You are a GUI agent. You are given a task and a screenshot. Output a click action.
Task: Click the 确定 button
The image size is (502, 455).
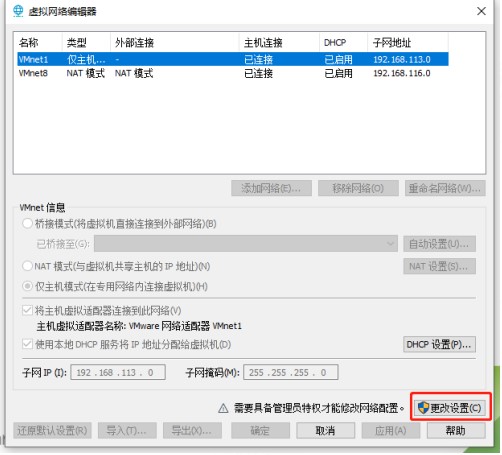(260, 430)
